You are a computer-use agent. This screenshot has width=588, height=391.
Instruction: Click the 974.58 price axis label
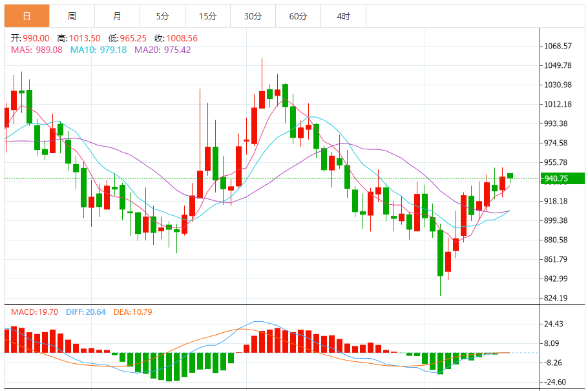coord(556,143)
